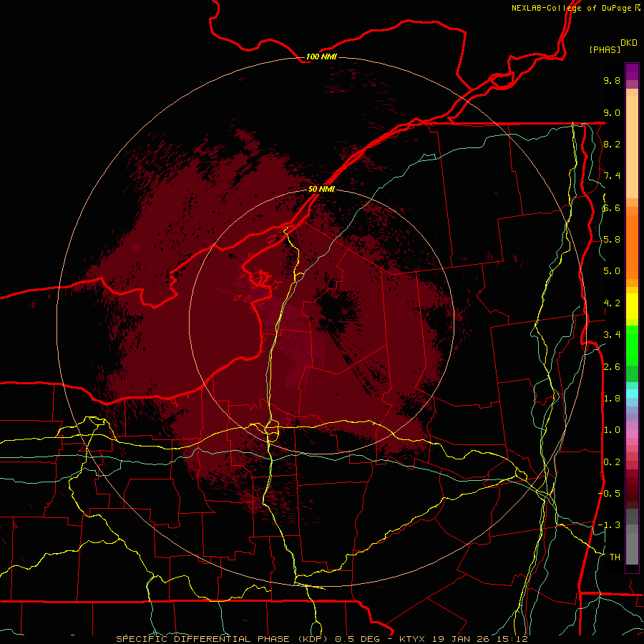
Task: Select the 7.4 scale value
Action: (x=612, y=176)
